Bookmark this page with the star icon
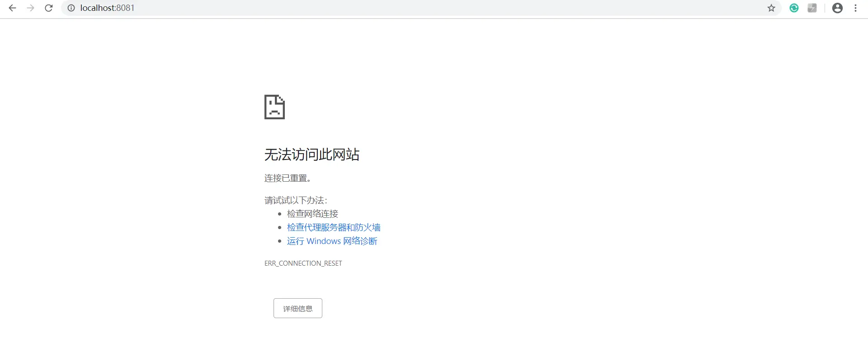The height and width of the screenshot is (352, 868). click(771, 8)
